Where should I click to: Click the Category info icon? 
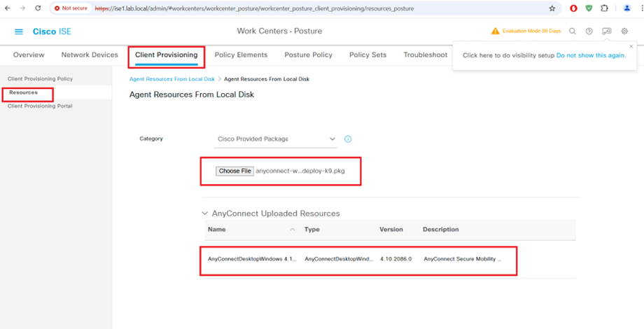tap(348, 139)
